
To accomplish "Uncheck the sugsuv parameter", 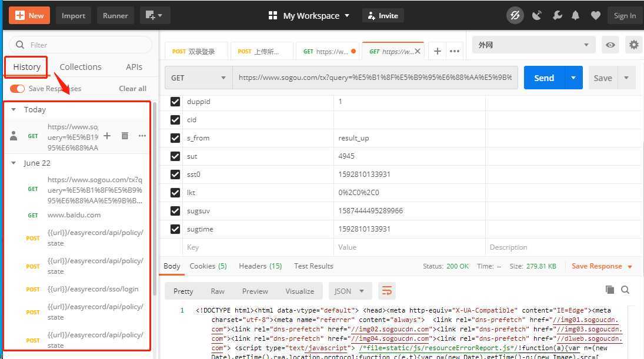I will coord(175,211).
